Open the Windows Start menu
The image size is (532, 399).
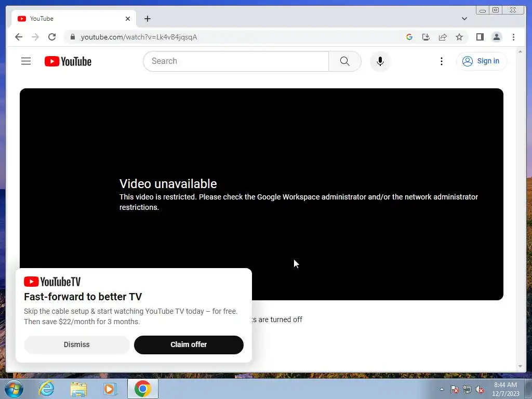pyautogui.click(x=14, y=389)
